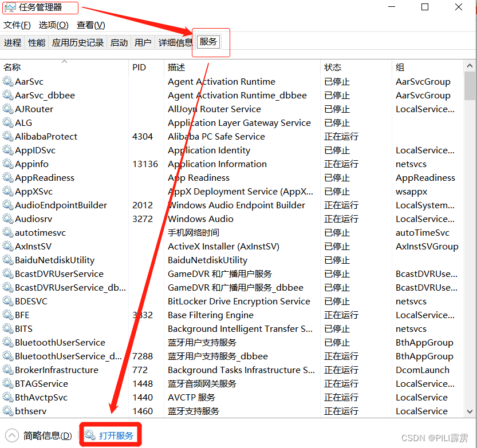Screen dimensions: 477x448
Task: Click AVCTP 服务 description
Action: 191,397
